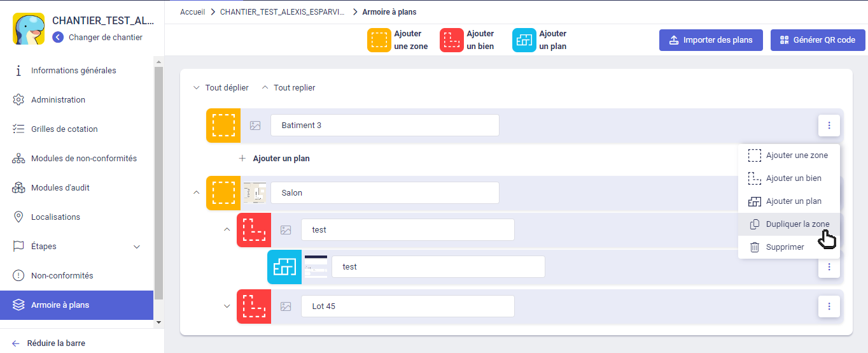Click the image placeholder icon beside Batiment 3
Viewport: 868px width, 353px height.
[x=255, y=126]
